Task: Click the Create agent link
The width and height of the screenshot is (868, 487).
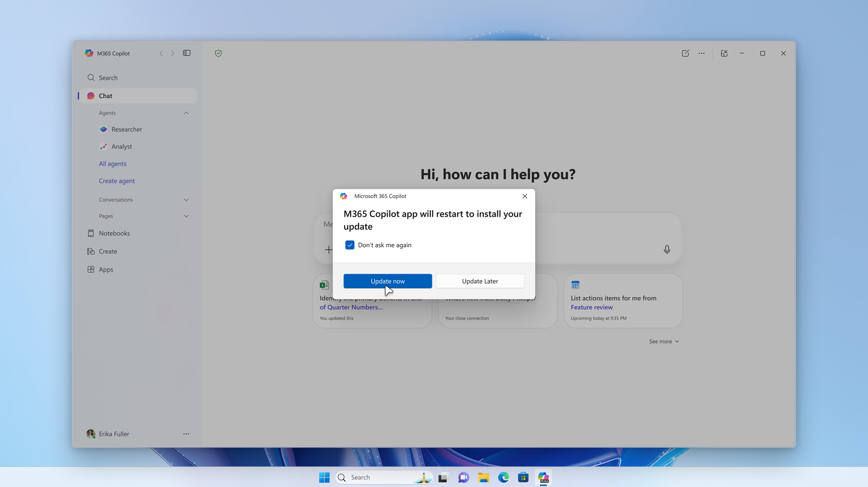Action: pos(117,181)
